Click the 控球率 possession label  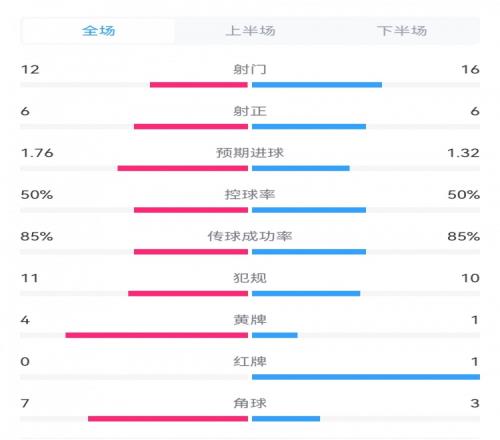(x=250, y=194)
